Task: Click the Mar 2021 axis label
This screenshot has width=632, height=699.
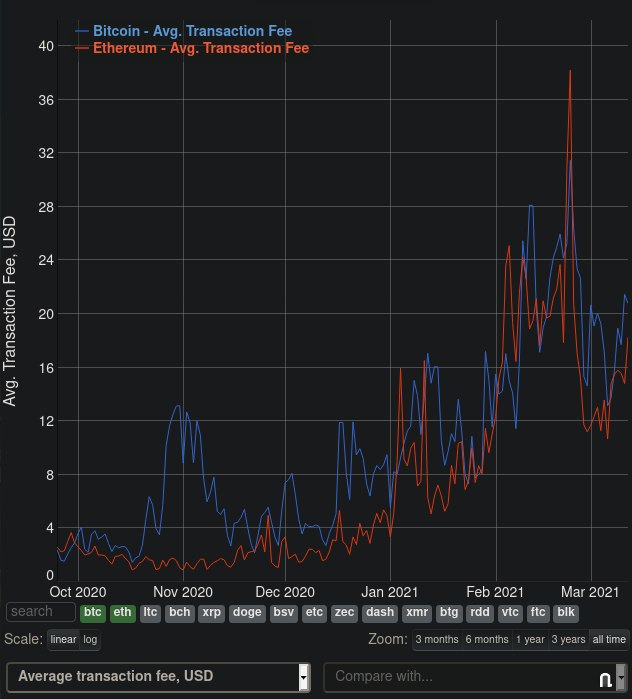Action: 590,592
